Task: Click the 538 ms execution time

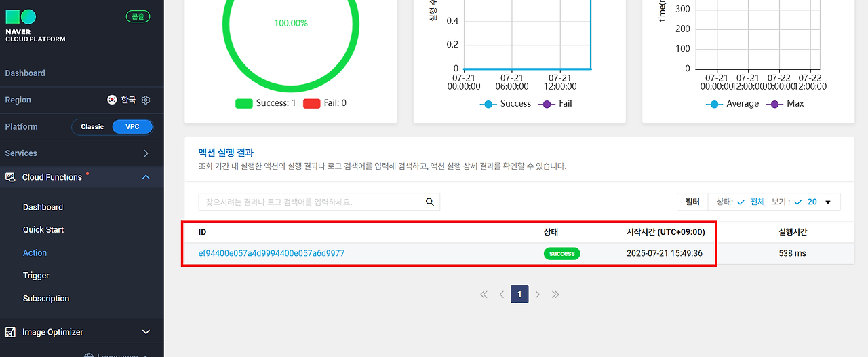Action: 793,253
